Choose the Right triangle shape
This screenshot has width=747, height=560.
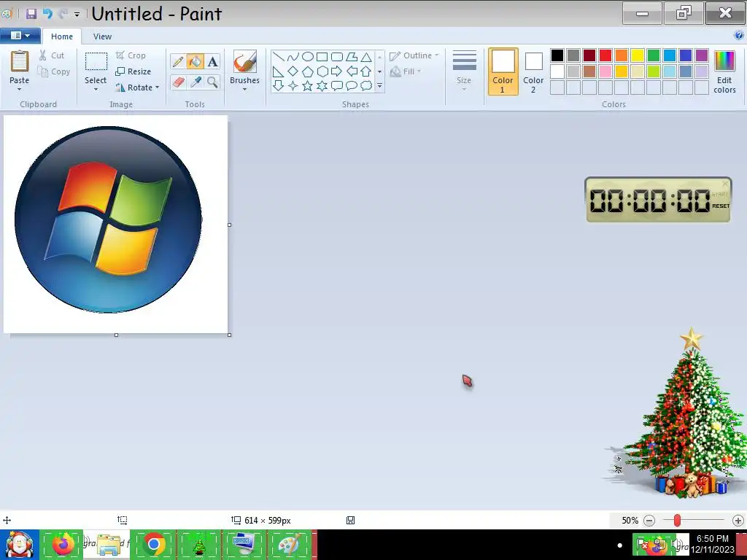coord(278,71)
